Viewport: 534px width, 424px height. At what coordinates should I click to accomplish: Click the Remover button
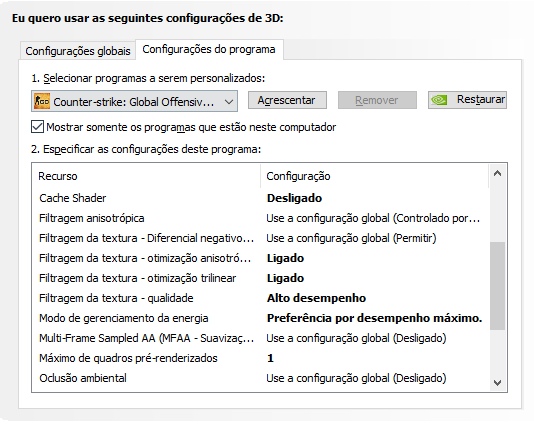[x=377, y=100]
